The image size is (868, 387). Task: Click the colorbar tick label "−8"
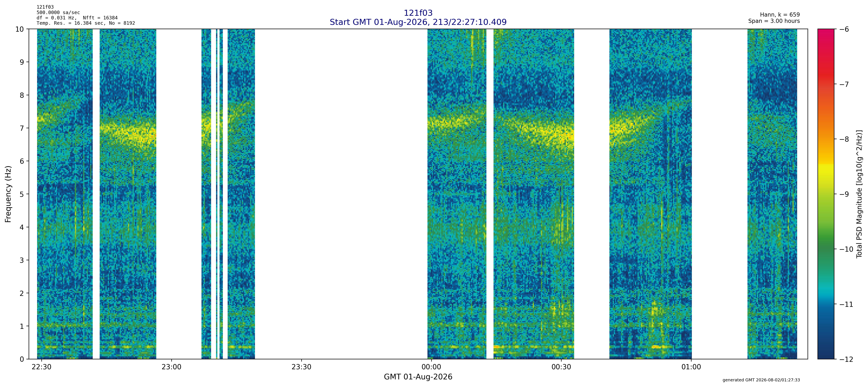click(843, 139)
